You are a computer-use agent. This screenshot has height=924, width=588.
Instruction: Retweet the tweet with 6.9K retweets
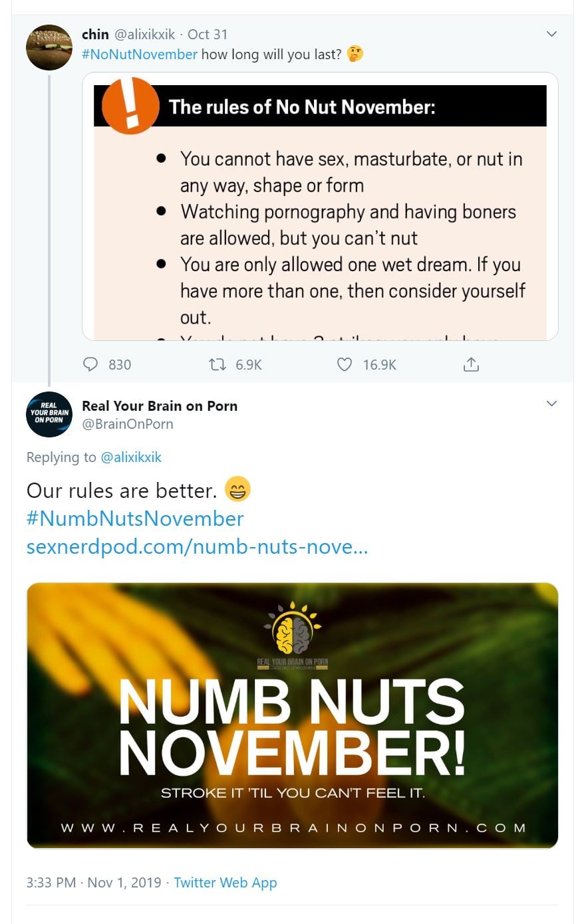click(217, 364)
